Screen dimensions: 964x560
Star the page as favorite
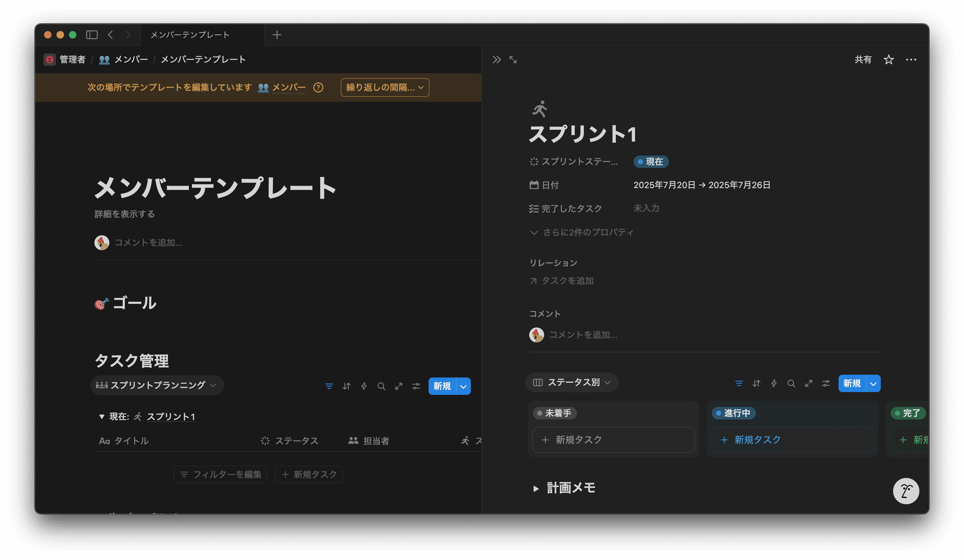tap(889, 60)
